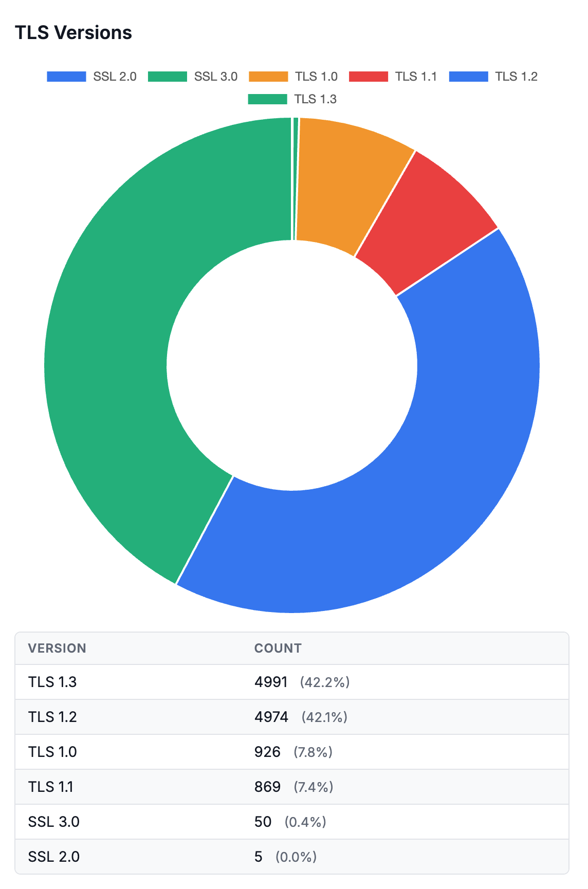Viewport: 588px width, 889px height.
Task: Click the orange TLS 1.0 legend swatch
Action: [268, 77]
